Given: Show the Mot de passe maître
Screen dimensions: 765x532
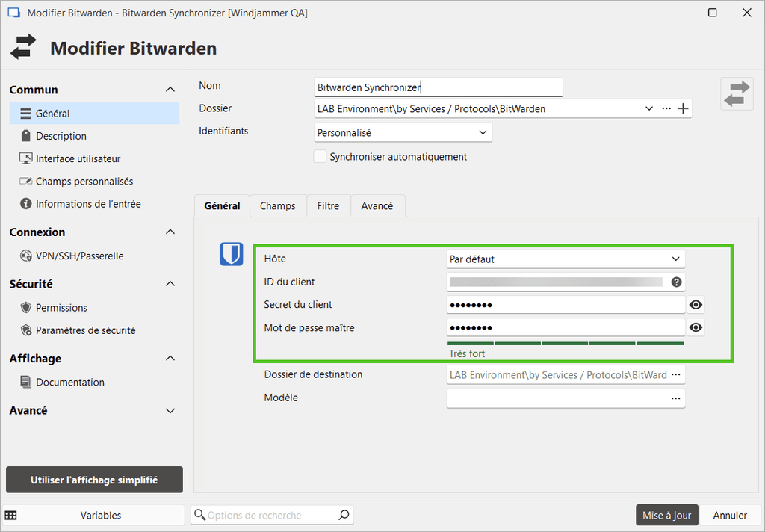Looking at the screenshot, I should [x=696, y=327].
